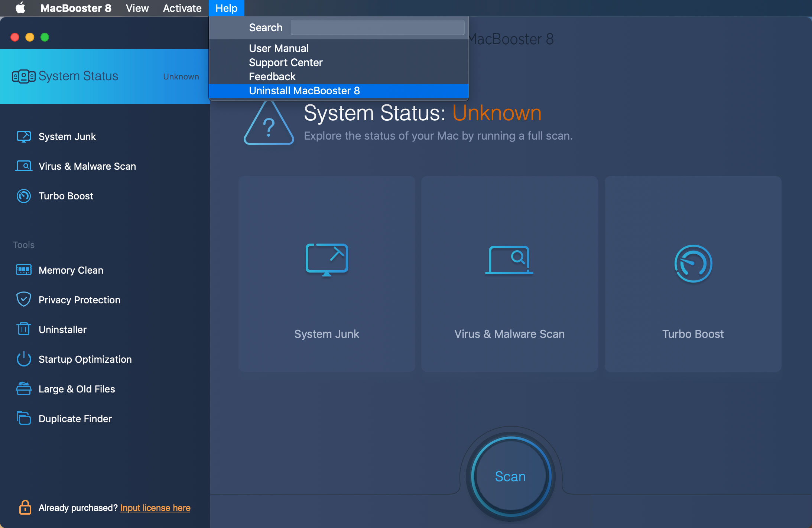The height and width of the screenshot is (528, 812).
Task: Click Turbo Boost card label
Action: tap(693, 334)
